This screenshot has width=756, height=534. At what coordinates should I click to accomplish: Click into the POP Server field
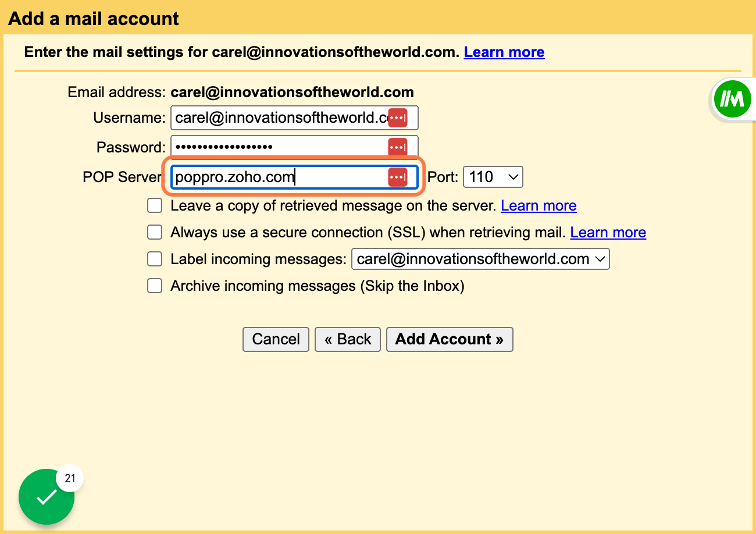point(294,177)
